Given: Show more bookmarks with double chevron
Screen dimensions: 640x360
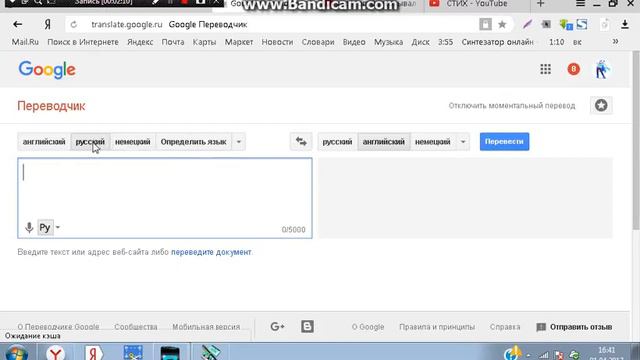Looking at the screenshot, I should pos(616,42).
